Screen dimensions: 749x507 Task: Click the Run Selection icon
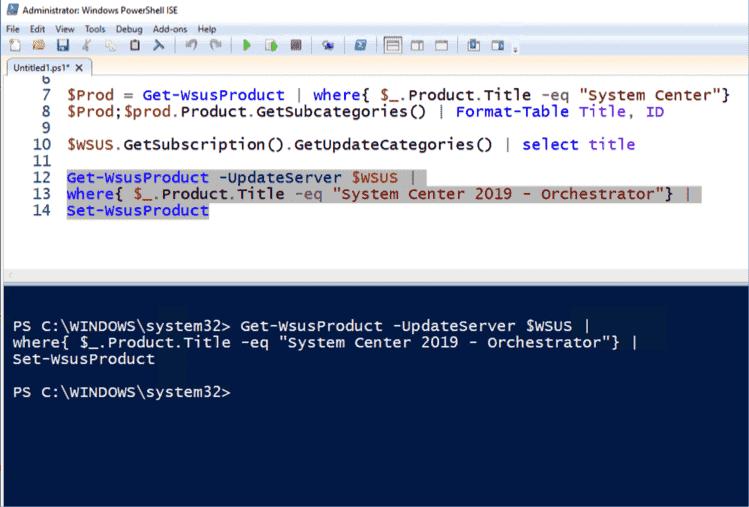click(271, 45)
